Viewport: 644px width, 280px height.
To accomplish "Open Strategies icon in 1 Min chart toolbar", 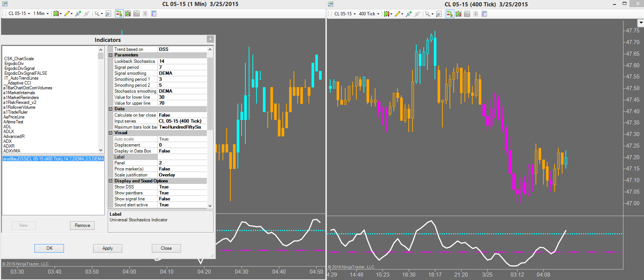I will click(145, 13).
